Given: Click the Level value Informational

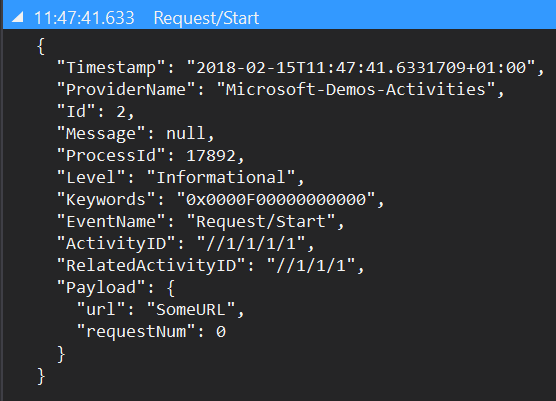Looking at the screenshot, I should (221, 177).
